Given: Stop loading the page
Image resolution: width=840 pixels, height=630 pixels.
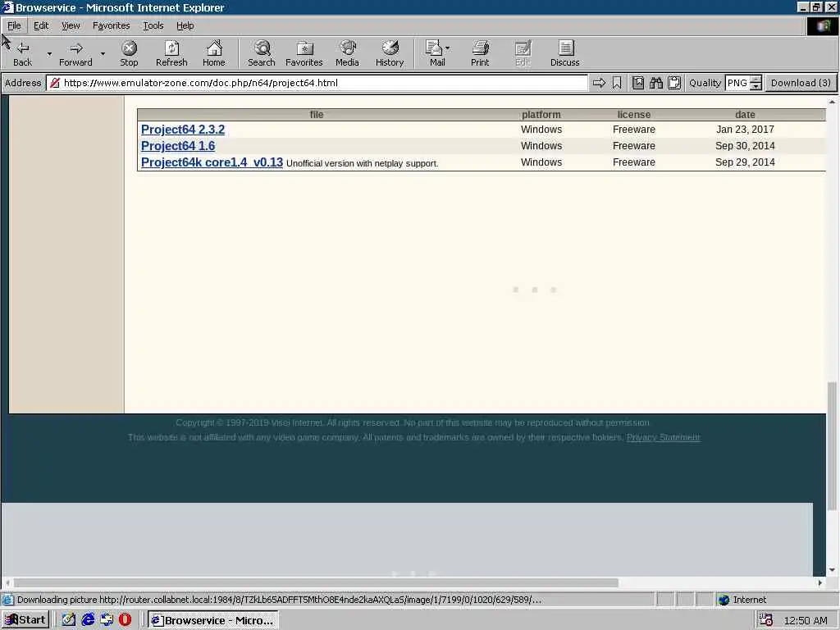Looking at the screenshot, I should (x=129, y=53).
